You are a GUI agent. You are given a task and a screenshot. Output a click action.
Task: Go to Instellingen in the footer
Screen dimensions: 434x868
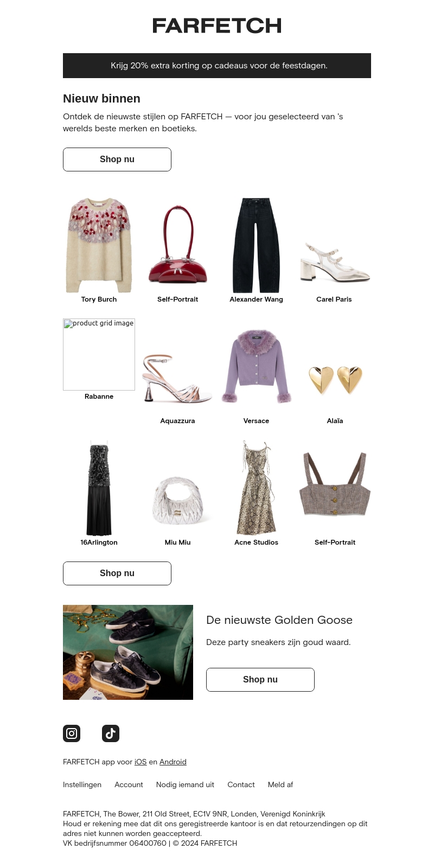[82, 784]
